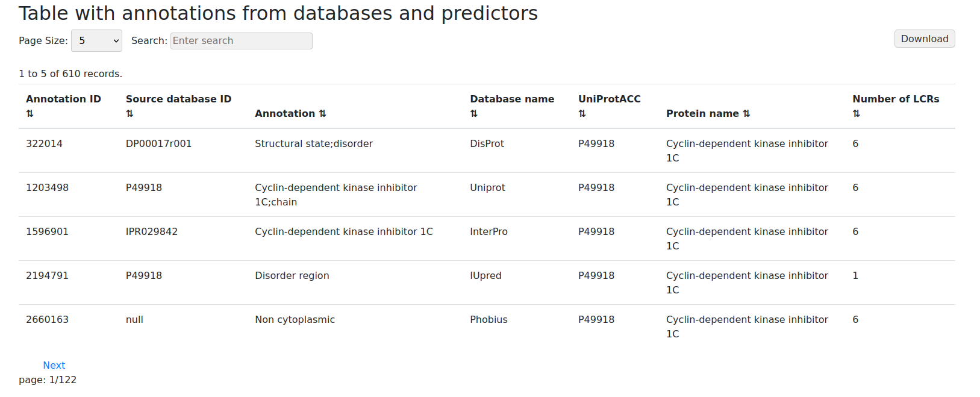Image resolution: width=980 pixels, height=397 pixels.
Task: Sort the Protein name column
Action: pyautogui.click(x=746, y=114)
